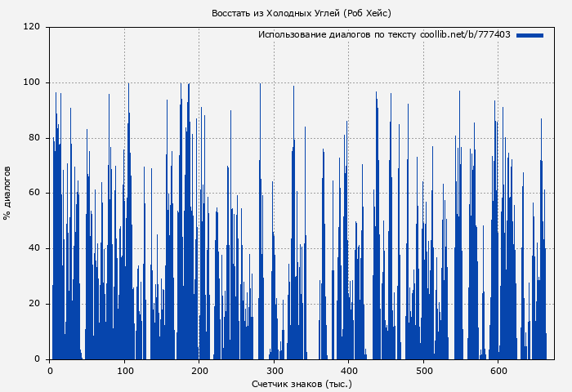Pick the 100 tick on vertical axis
The height and width of the screenshot is (392, 572).
[33, 82]
